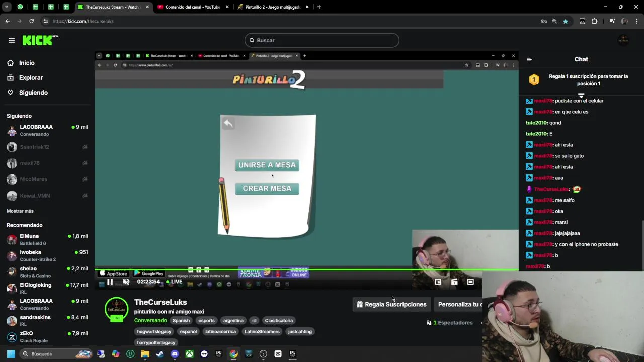644x362 pixels.
Task: Click the gift leaderboard position badge
Action: (x=534, y=79)
